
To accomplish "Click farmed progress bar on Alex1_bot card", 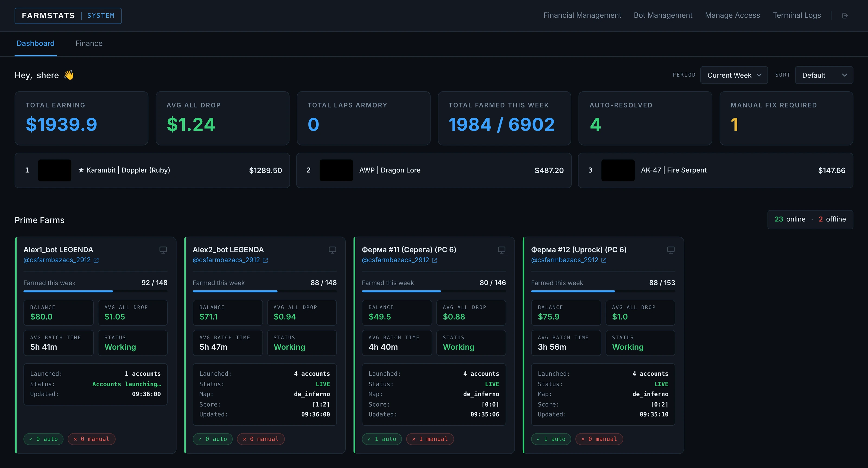I will tap(95, 291).
